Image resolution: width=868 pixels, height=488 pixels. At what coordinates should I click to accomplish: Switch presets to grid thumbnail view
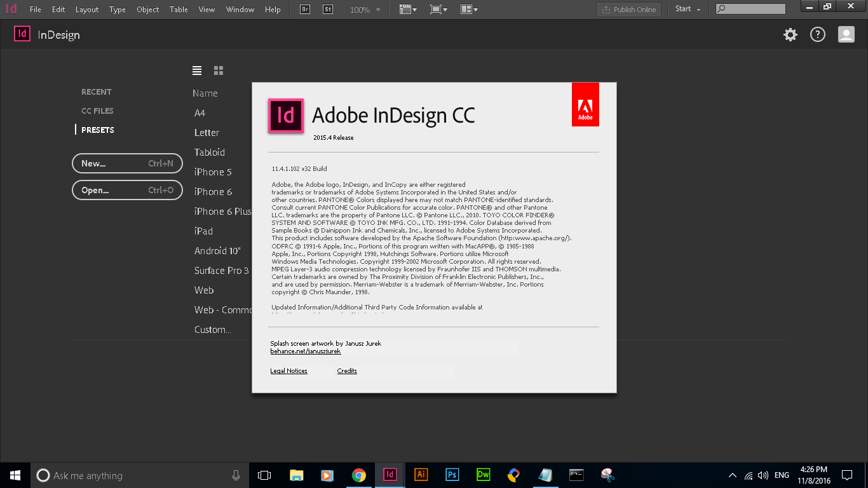219,71
